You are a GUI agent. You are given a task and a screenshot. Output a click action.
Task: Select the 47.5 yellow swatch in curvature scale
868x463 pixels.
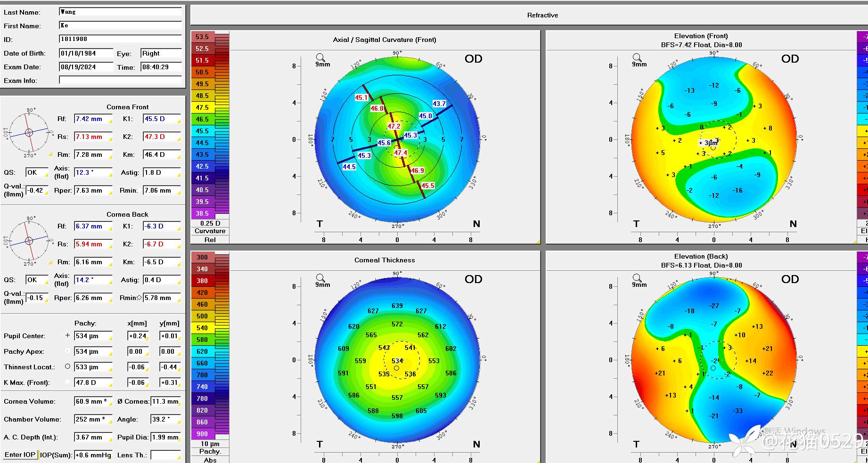202,107
